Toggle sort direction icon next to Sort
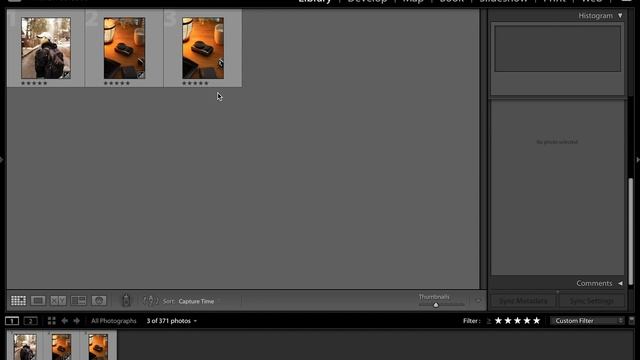Screen dimensions: 640x360 (x=151, y=301)
